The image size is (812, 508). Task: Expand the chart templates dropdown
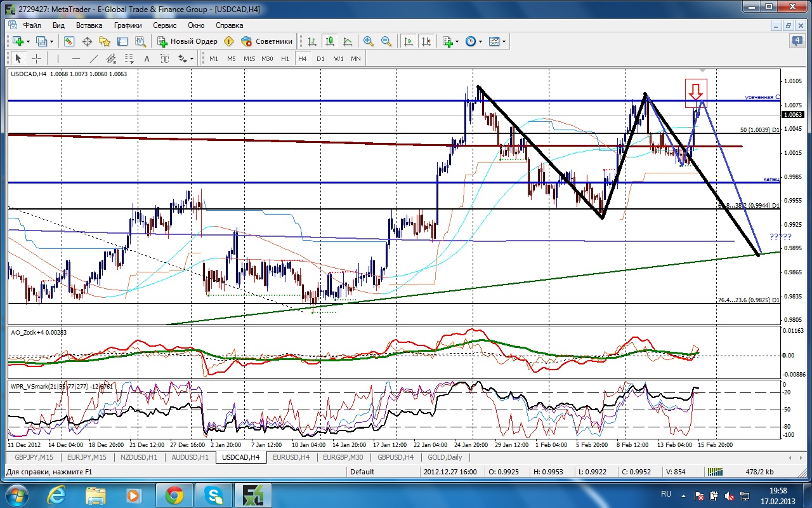[x=504, y=41]
